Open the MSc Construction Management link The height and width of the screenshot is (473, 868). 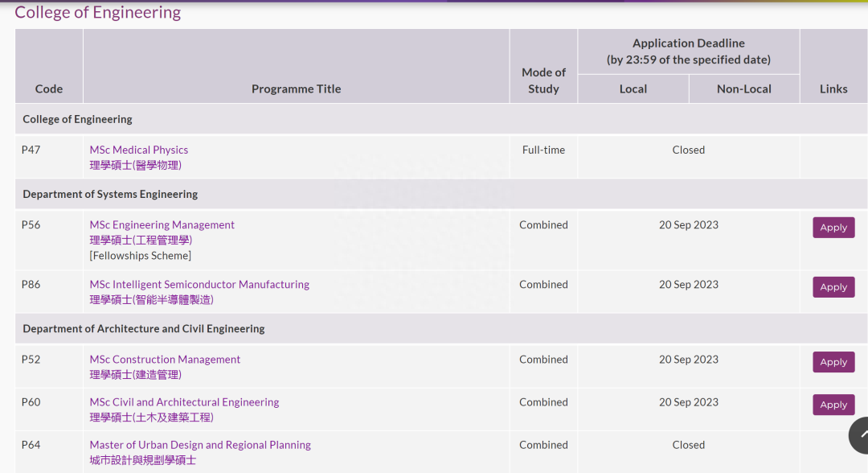(165, 360)
